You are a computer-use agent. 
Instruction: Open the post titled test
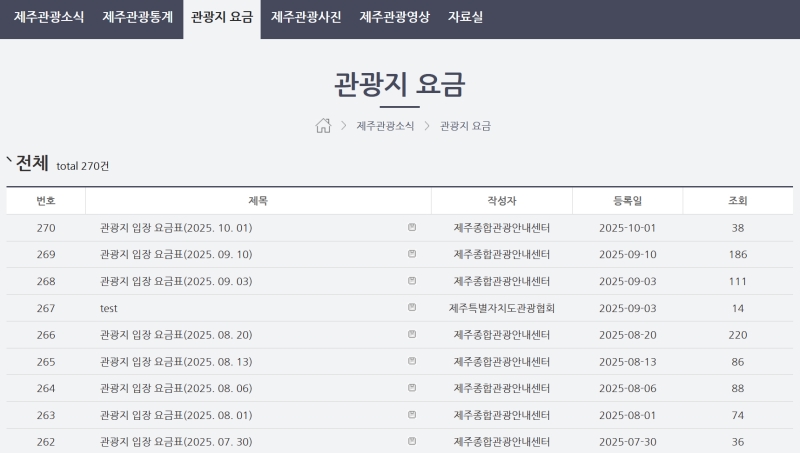[109, 308]
